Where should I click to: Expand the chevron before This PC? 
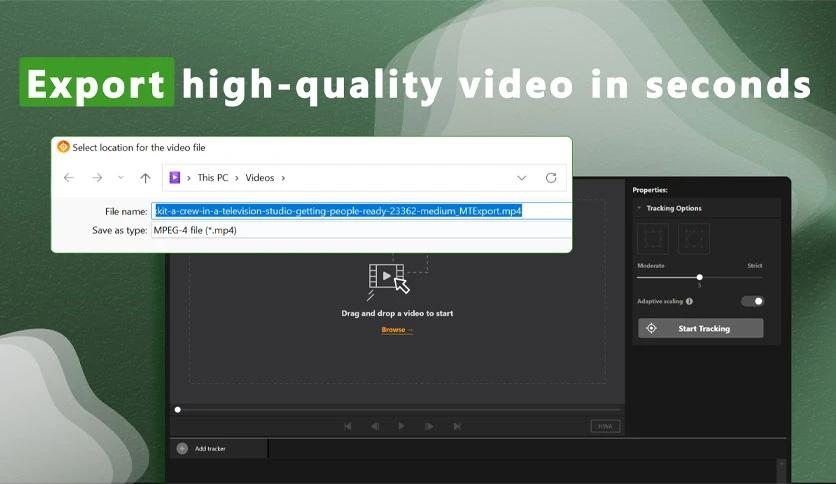click(x=189, y=178)
